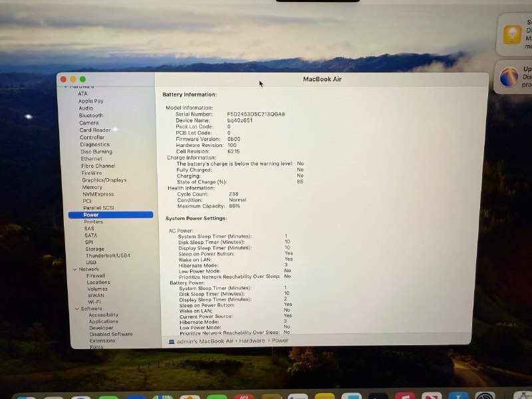The width and height of the screenshot is (532, 399).
Task: Open the macOS update notification icon
Action: 509,77
